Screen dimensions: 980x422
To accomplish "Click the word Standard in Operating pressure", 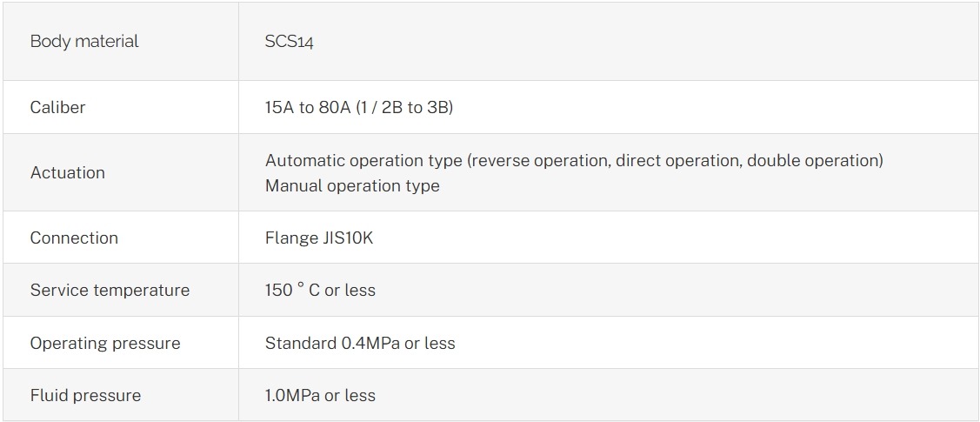I will pyautogui.click(x=300, y=344).
